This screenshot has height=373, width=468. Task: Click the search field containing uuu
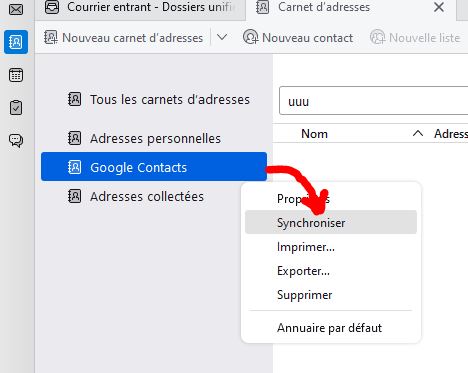(373, 101)
